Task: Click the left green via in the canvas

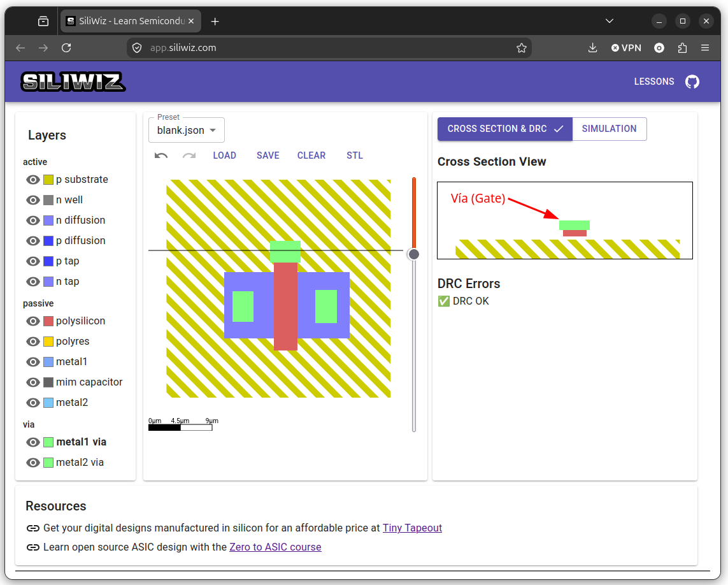Action: (243, 307)
